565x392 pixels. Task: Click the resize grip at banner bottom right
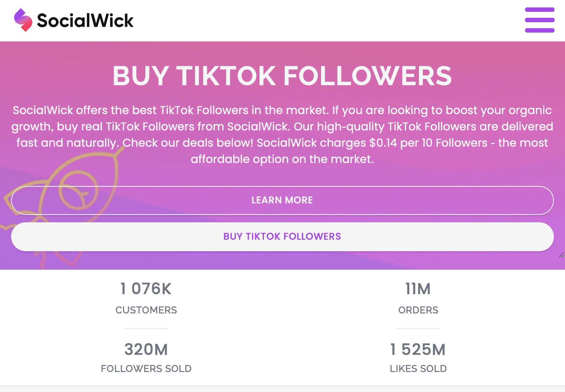pos(561,255)
